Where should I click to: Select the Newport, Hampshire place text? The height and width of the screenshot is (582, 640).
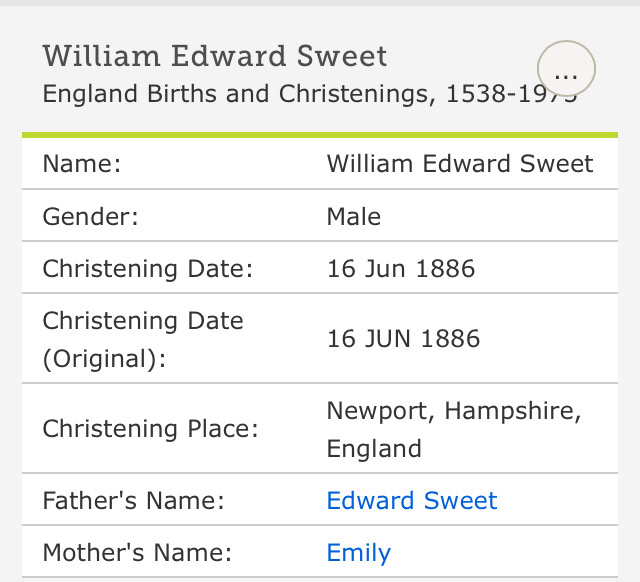[x=454, y=411]
